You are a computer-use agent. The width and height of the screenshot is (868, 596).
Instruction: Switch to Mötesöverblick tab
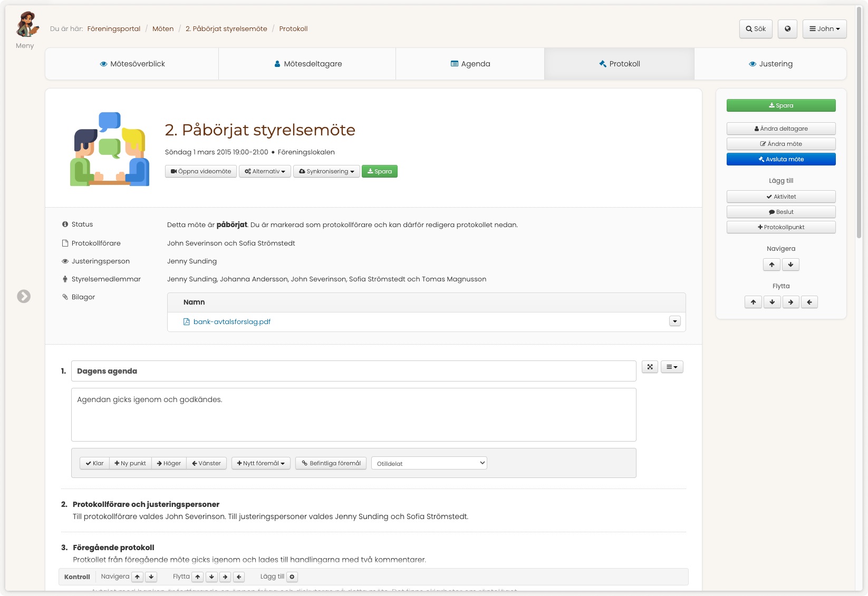coord(132,64)
